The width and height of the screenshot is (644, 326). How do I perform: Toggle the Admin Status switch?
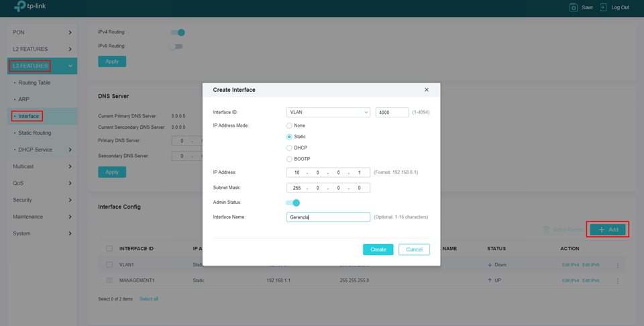click(x=293, y=203)
